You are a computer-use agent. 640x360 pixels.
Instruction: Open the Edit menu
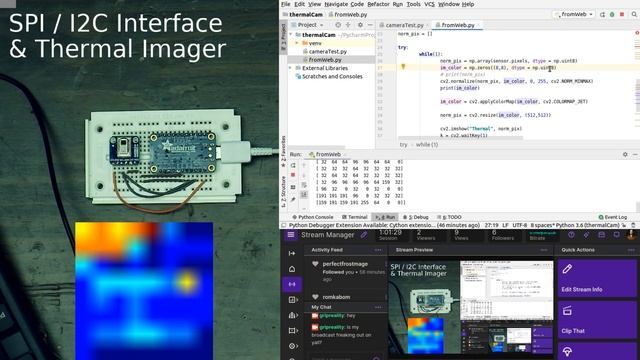[300, 4]
